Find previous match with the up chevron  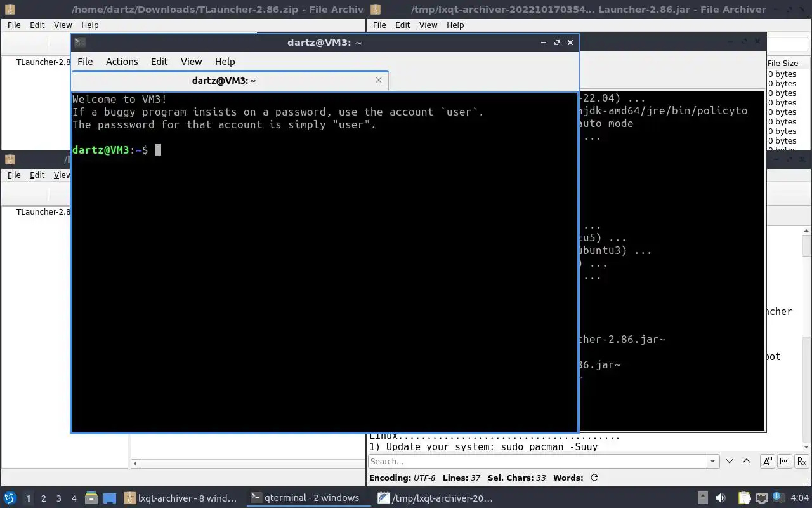pyautogui.click(x=747, y=461)
